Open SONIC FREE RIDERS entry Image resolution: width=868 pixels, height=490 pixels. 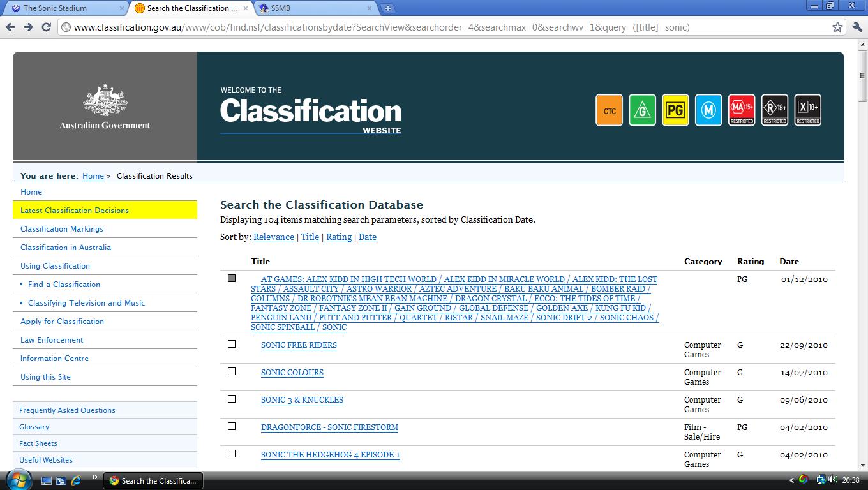299,345
